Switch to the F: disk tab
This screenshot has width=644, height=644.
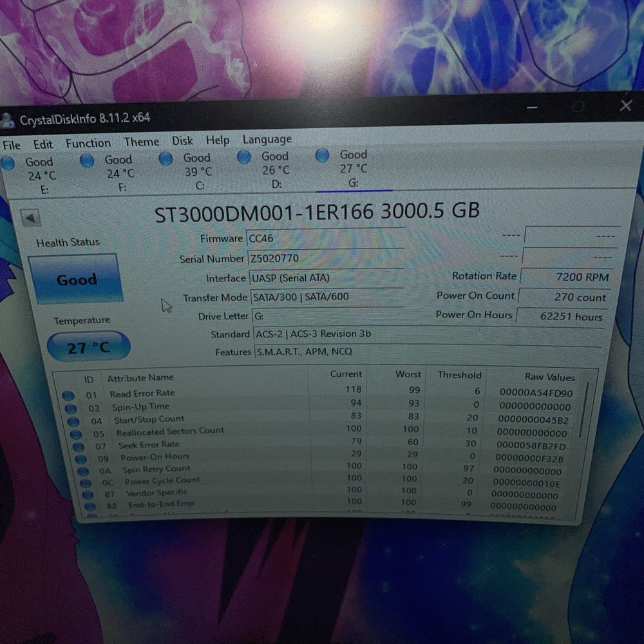click(x=120, y=173)
